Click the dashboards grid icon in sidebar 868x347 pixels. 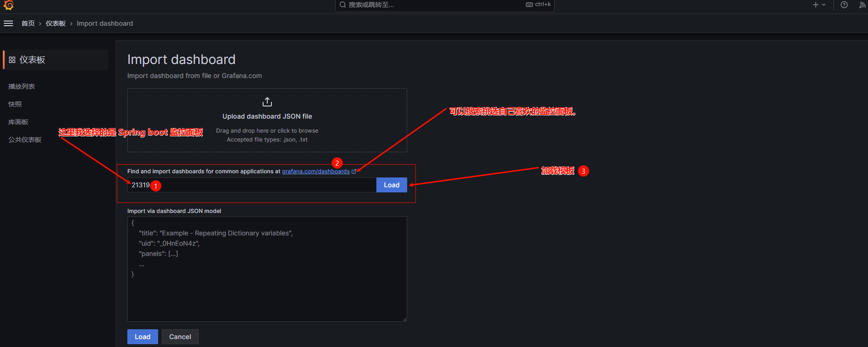12,60
